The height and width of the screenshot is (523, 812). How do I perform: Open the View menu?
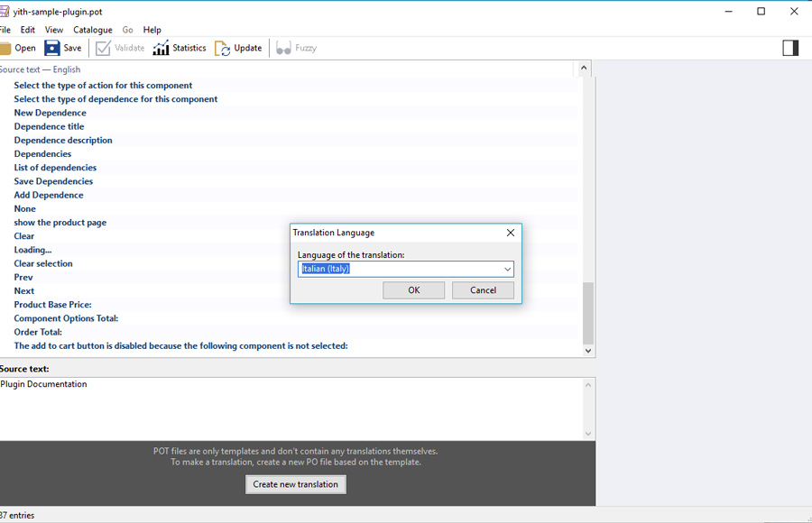[54, 30]
